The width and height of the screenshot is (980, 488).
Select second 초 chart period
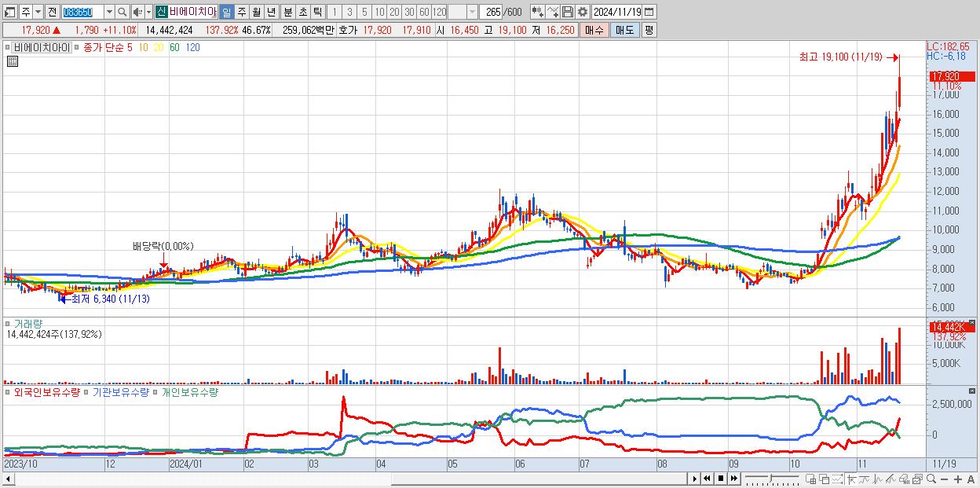[302, 12]
